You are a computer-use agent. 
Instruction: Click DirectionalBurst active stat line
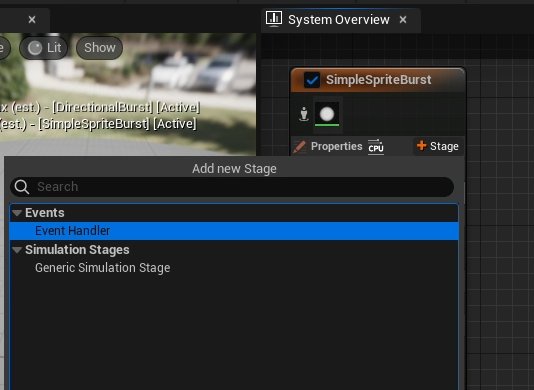point(100,107)
